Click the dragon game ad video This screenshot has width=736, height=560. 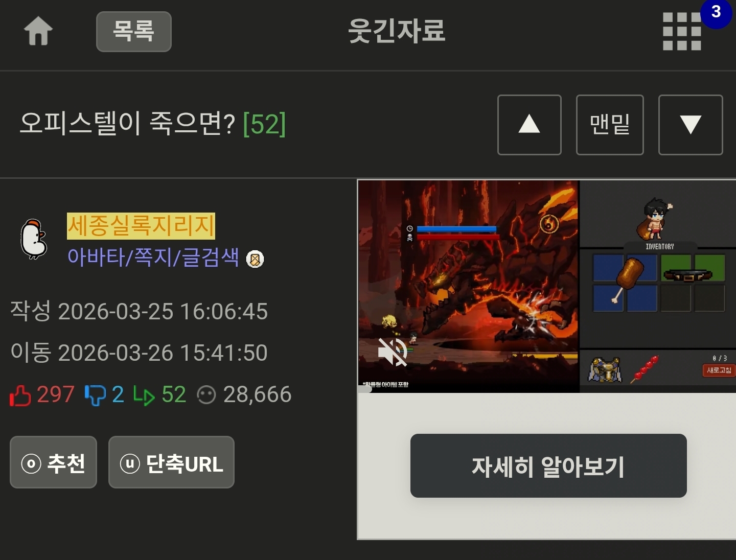point(469,286)
